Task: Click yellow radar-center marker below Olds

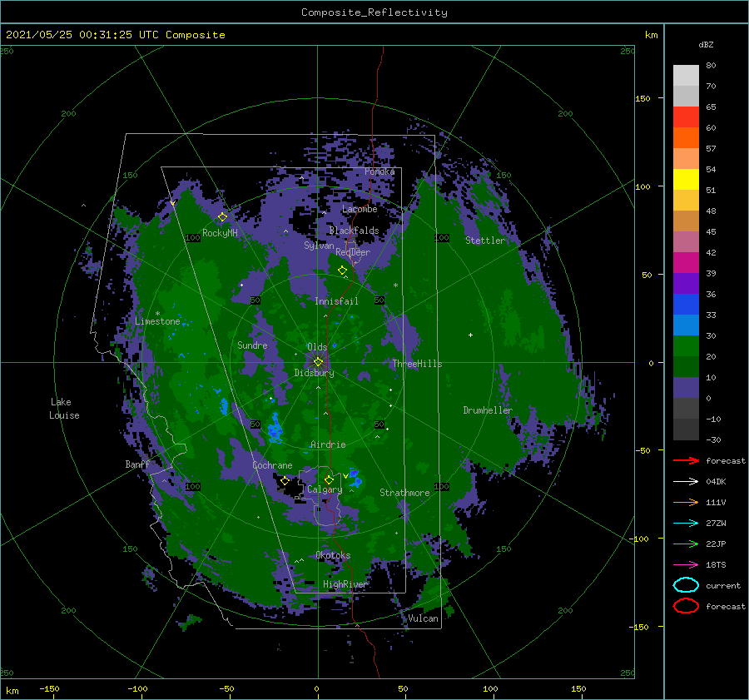Action: click(x=318, y=362)
